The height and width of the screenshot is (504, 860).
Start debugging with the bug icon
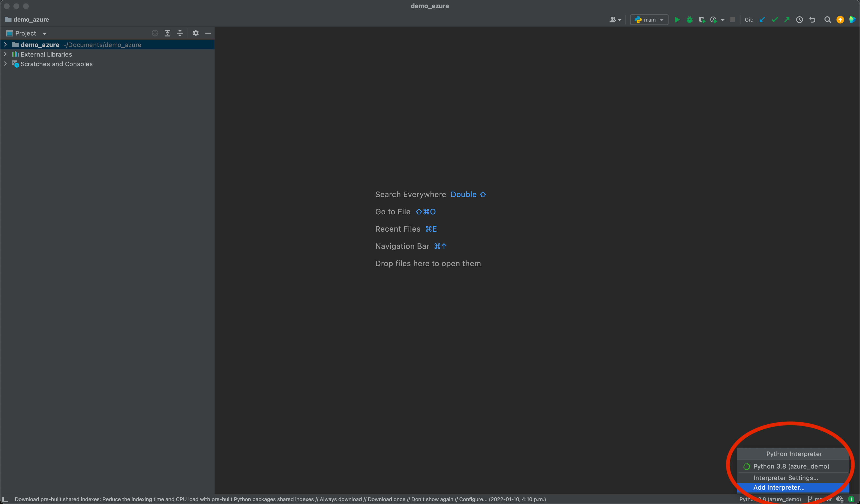point(689,20)
